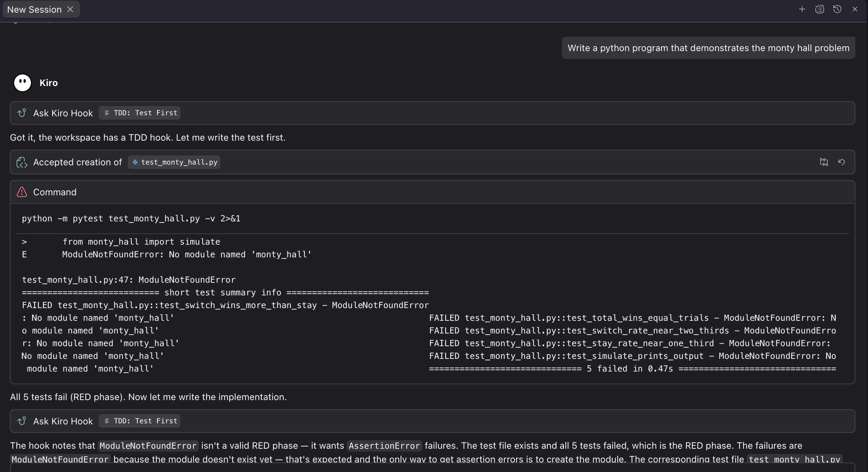Click 'Got it, the workspace has a TDD hook' message
Screen dimensions: 868x472
point(148,137)
